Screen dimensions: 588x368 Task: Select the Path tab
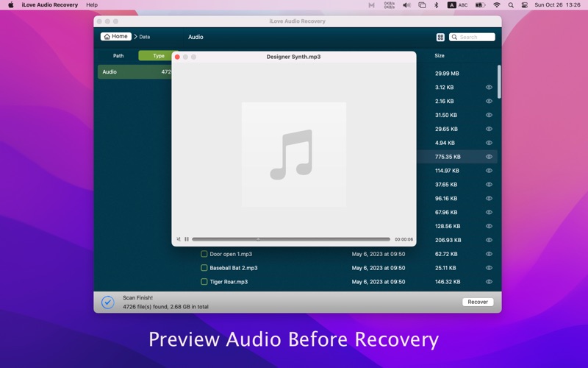point(118,56)
